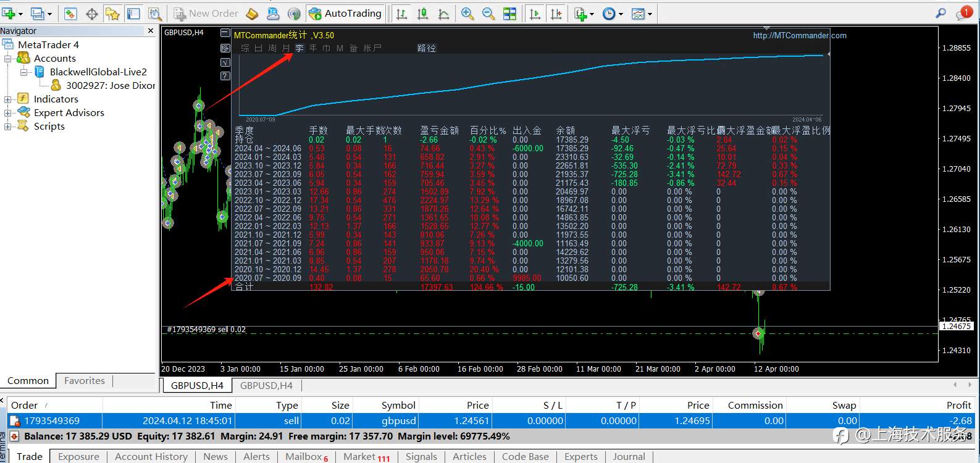The width and height of the screenshot is (980, 463).
Task: Tile windows using the grid icon
Action: pyautogui.click(x=509, y=13)
